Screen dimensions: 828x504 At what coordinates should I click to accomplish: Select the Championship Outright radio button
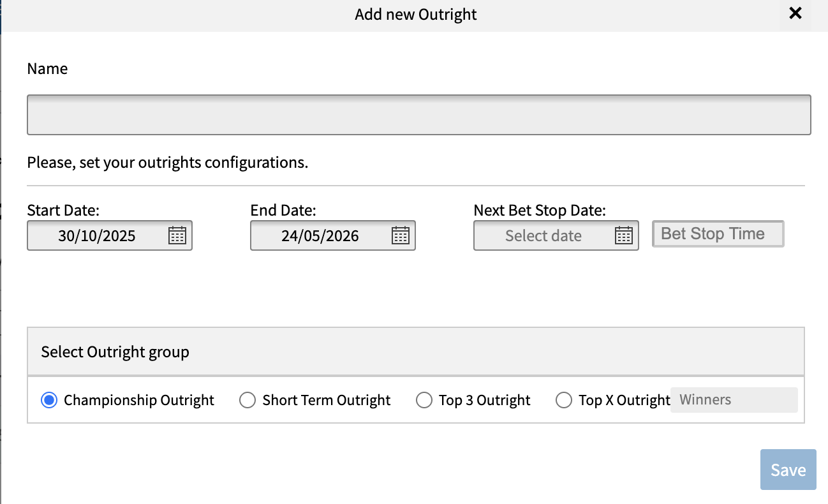click(48, 400)
